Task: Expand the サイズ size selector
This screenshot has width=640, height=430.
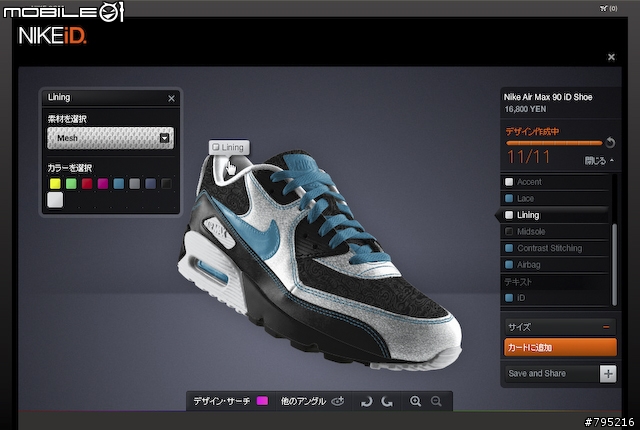Action: (560, 327)
